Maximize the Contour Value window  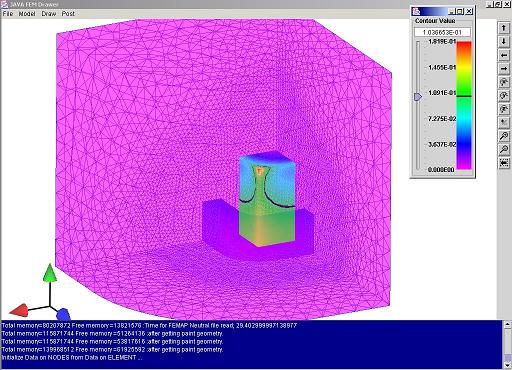(x=460, y=11)
